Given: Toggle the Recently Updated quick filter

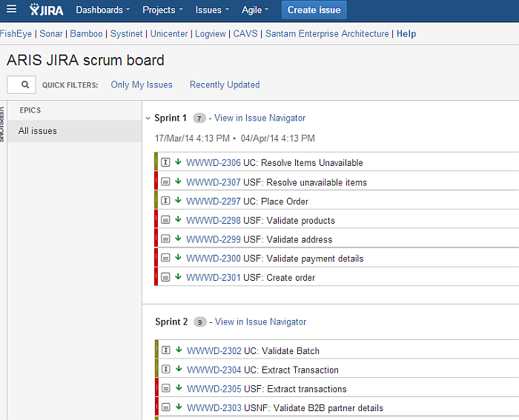Looking at the screenshot, I should 225,84.
